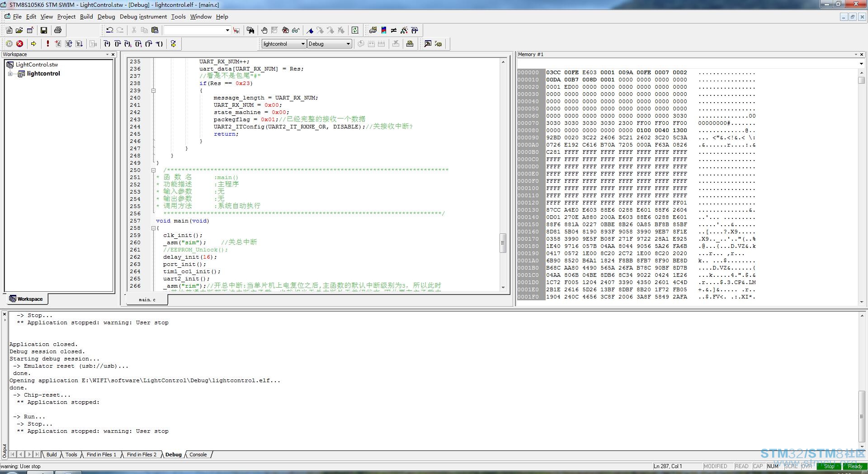Click the glasses Quick Watch icon
Viewport: 868px width, 474px height.
click(296, 30)
